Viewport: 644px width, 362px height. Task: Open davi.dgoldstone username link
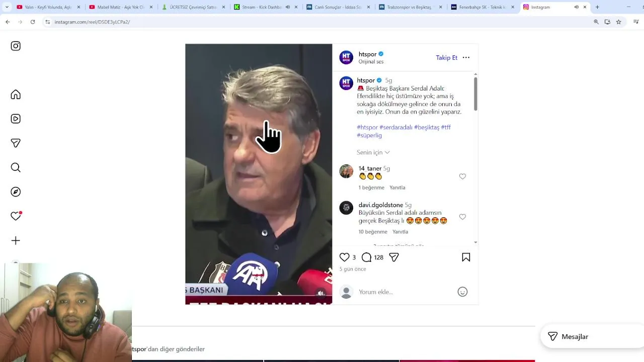coord(381,205)
